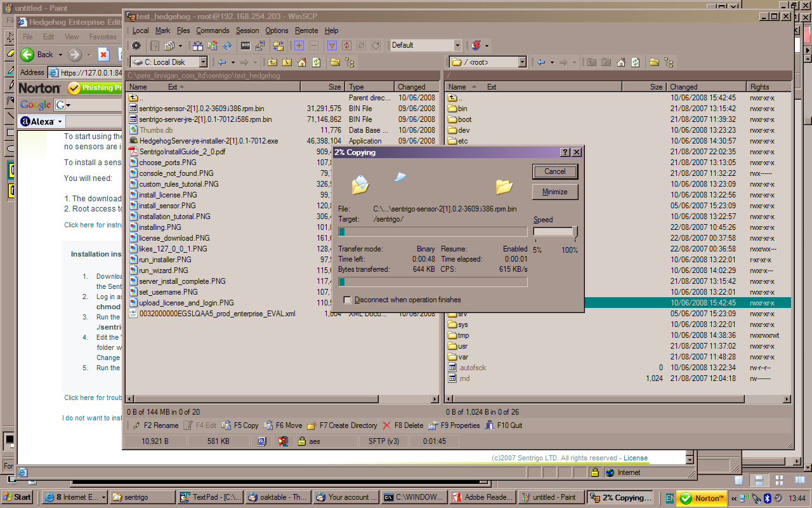Click the Speed slider handle
Image resolution: width=812 pixels, height=508 pixels.
pyautogui.click(x=575, y=232)
